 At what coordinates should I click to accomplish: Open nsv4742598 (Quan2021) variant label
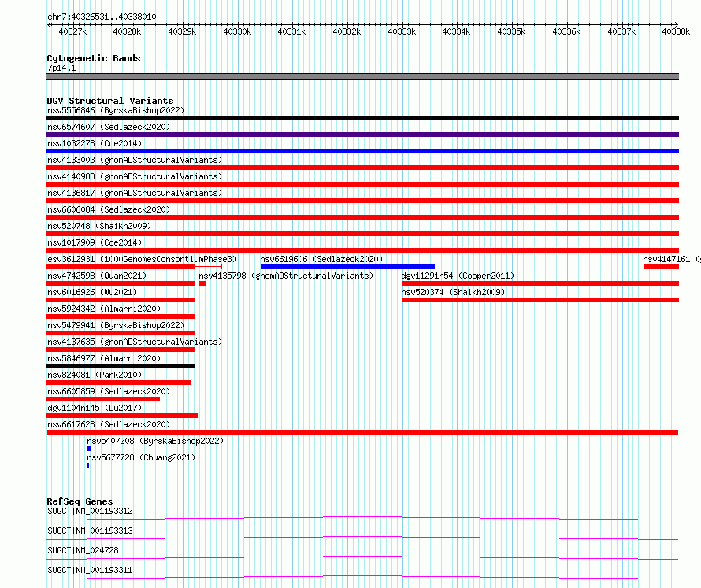click(x=97, y=276)
